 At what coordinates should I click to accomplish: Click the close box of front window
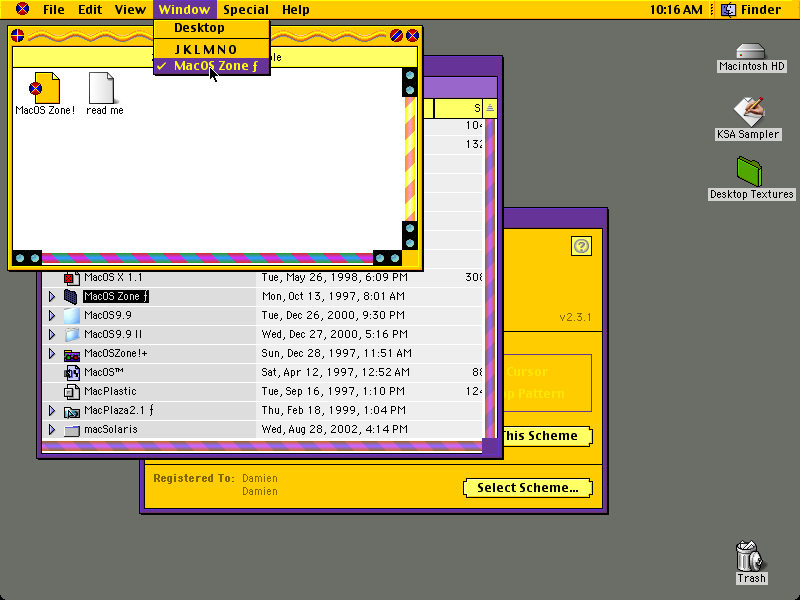(17, 35)
